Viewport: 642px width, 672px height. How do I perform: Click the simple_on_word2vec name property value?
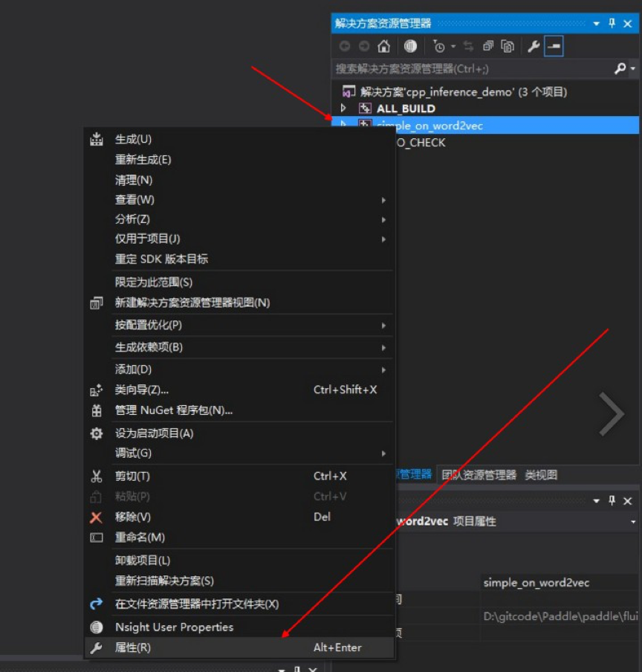[560, 583]
